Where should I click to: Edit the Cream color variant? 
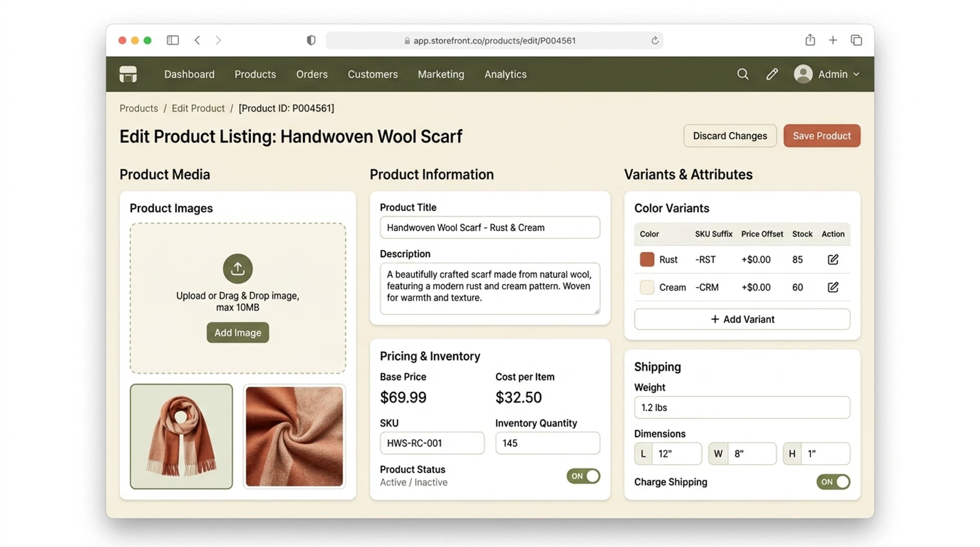(833, 287)
